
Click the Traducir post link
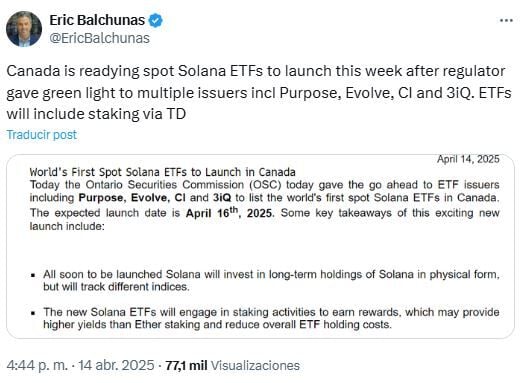[x=42, y=134]
